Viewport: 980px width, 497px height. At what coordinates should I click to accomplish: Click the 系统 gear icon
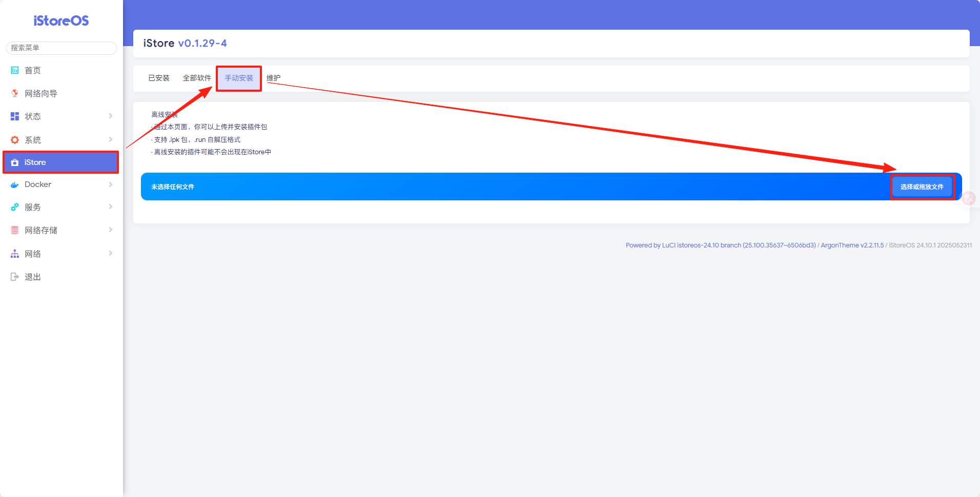15,140
